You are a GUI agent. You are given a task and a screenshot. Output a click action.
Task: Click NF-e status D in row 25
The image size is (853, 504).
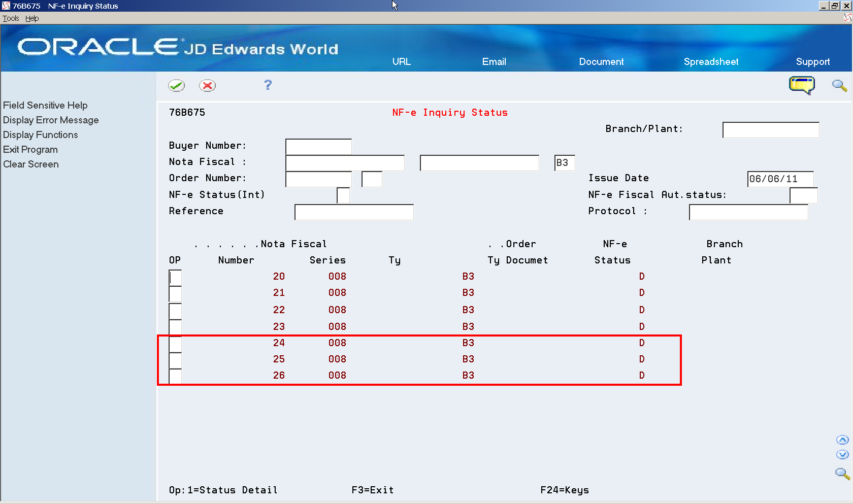(642, 359)
